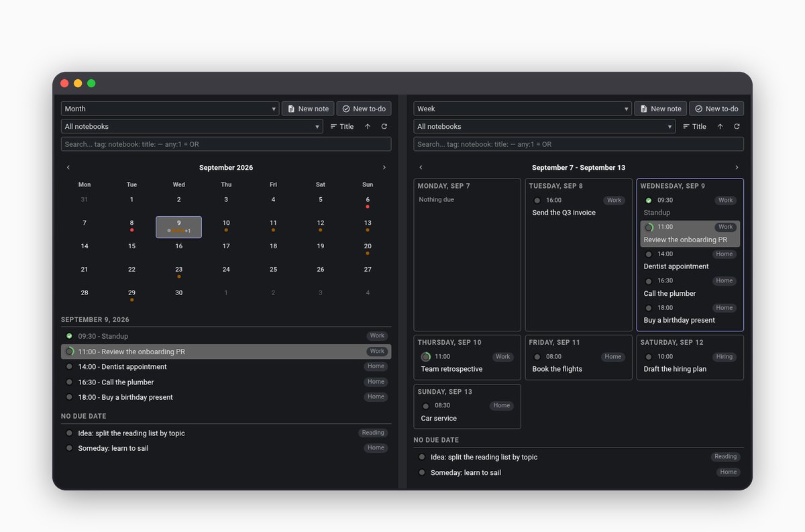Click New note in the Month pane
The height and width of the screenshot is (532, 805).
pos(308,109)
